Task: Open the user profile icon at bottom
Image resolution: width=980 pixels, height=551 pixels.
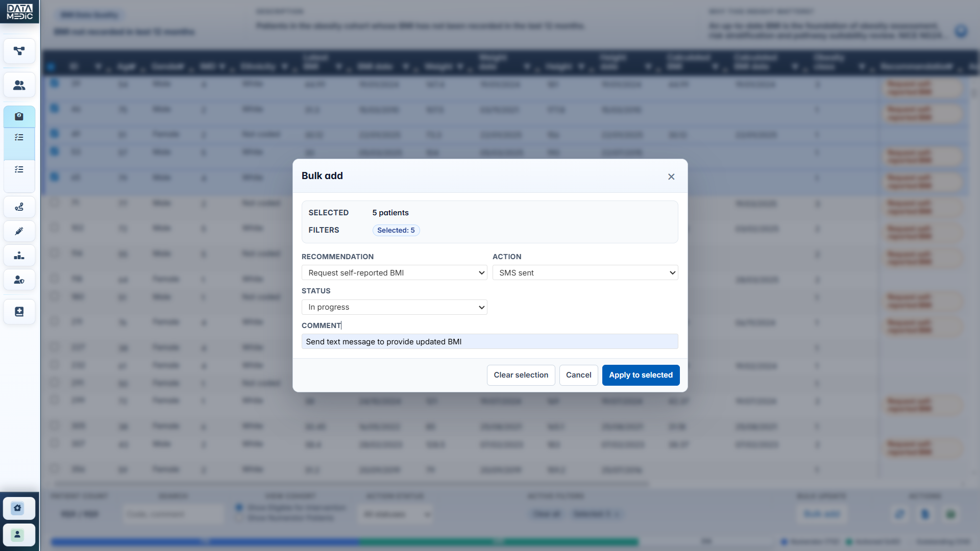Action: [x=18, y=535]
